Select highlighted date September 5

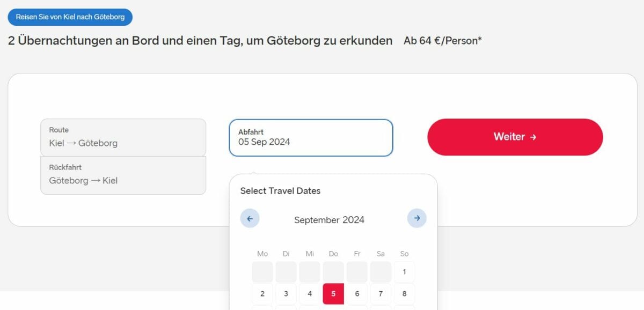click(x=333, y=293)
